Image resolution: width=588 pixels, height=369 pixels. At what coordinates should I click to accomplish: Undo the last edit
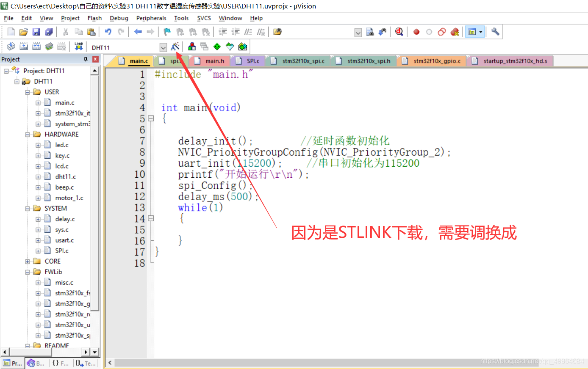click(x=108, y=32)
